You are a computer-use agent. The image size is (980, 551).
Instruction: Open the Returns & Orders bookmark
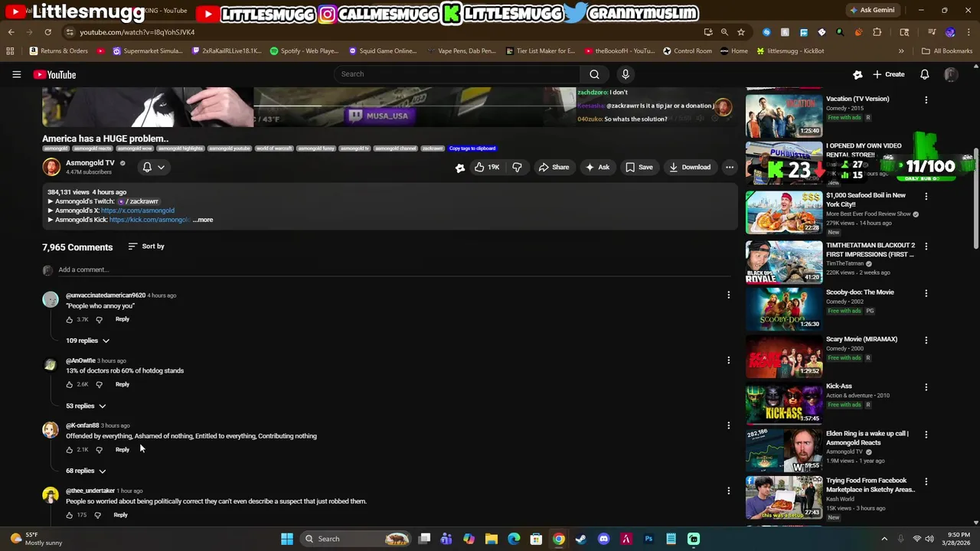pos(58,51)
